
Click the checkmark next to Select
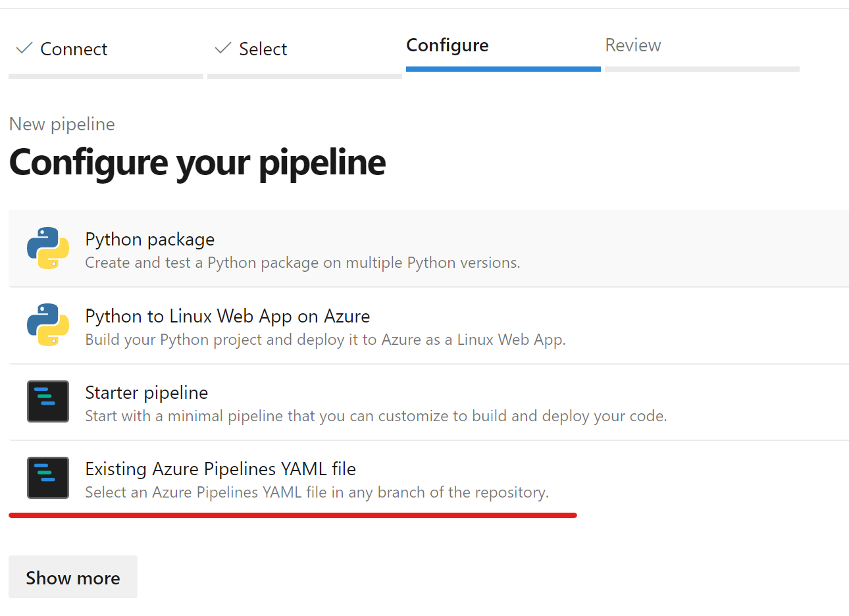tap(223, 48)
